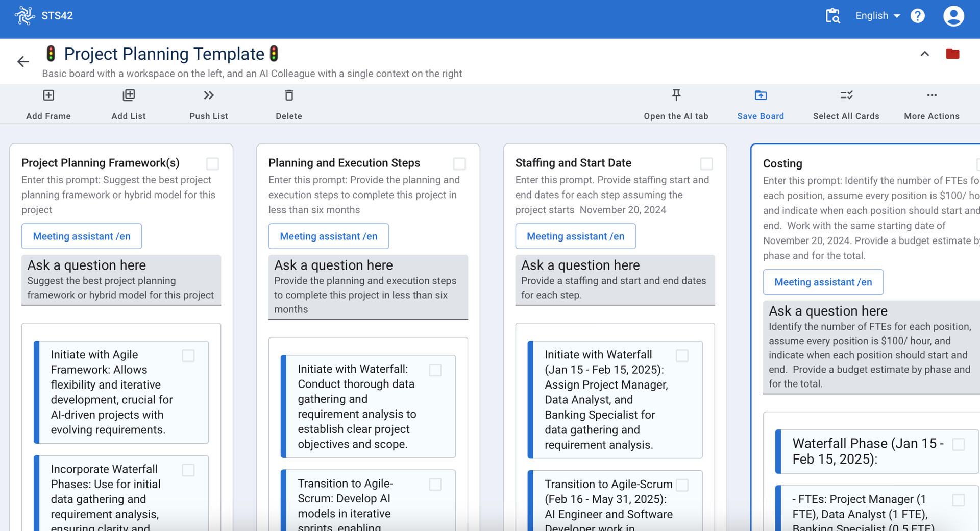Open the More Actions menu
Screen dimensions: 980x531
pyautogui.click(x=932, y=95)
